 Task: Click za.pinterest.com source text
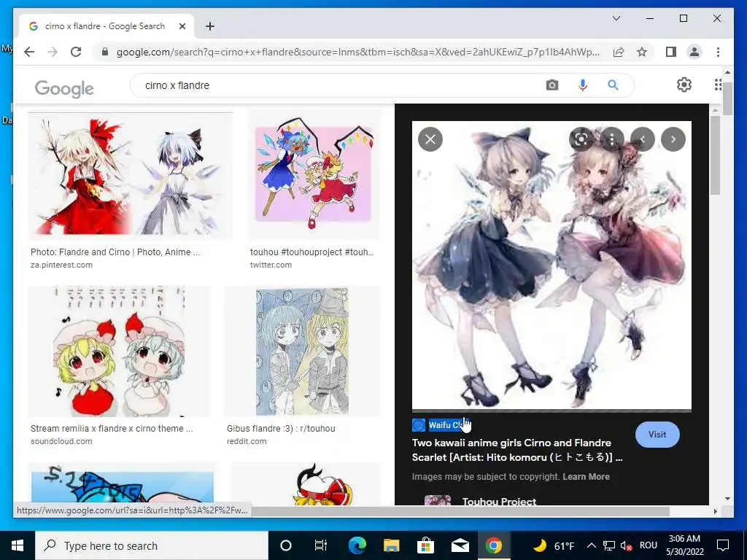click(61, 265)
